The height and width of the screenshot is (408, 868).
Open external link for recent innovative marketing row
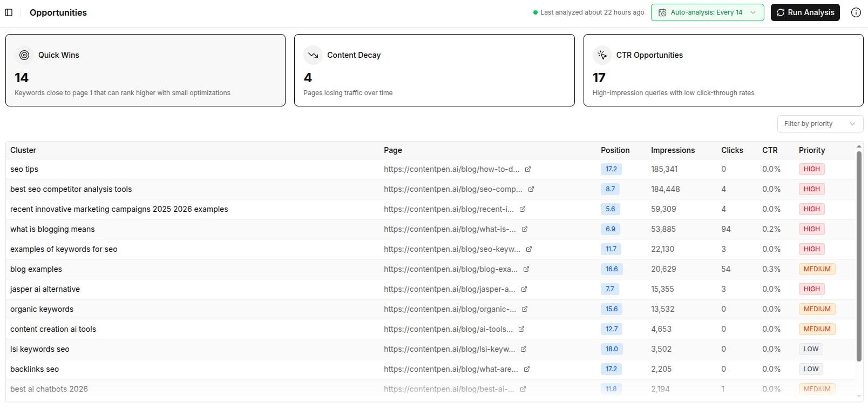(x=523, y=209)
